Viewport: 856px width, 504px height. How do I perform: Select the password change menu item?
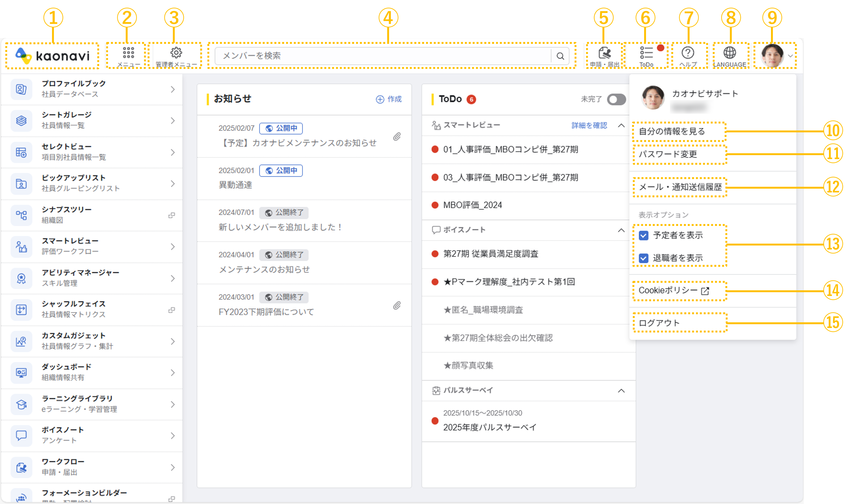[x=668, y=154]
